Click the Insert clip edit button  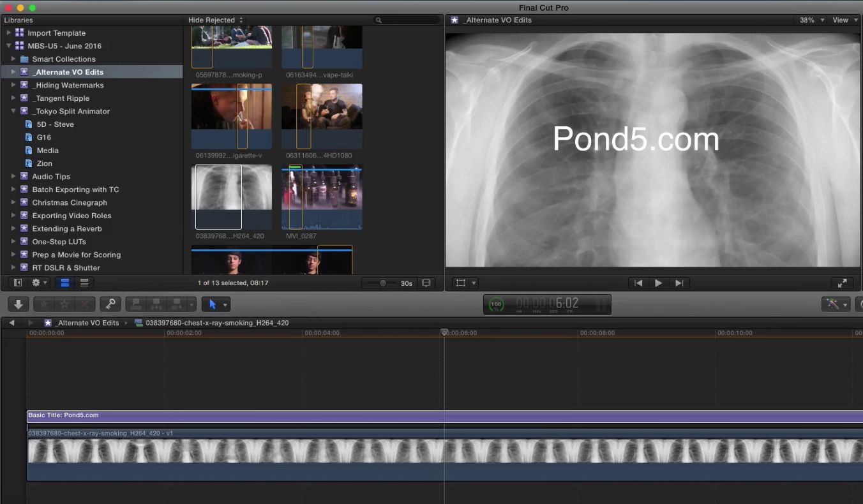pos(156,304)
